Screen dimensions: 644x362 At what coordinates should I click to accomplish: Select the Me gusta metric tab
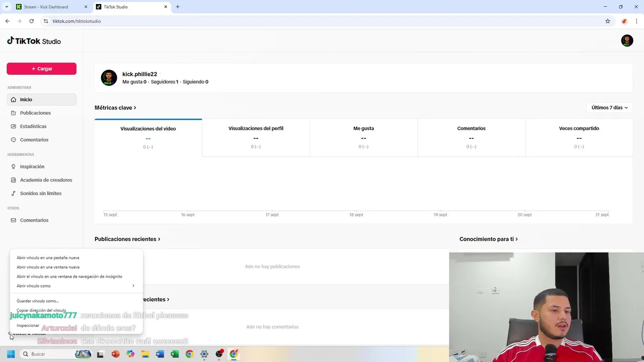point(363,137)
